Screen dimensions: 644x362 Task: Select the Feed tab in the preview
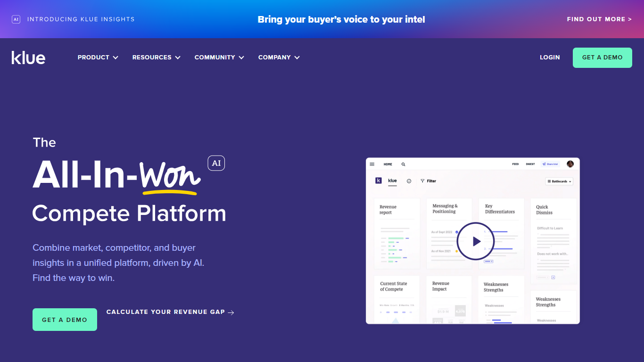click(x=515, y=164)
